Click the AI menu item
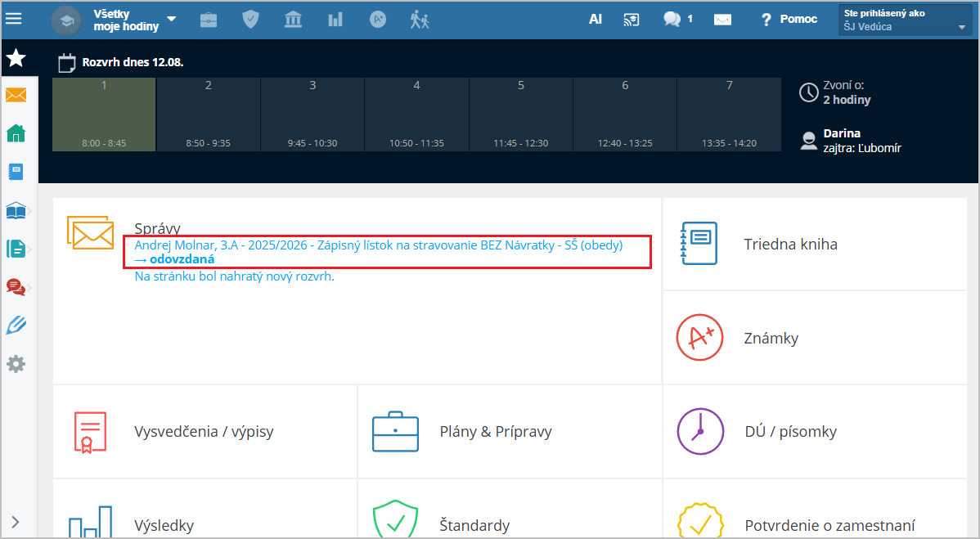Viewport: 980px width, 539px height. (596, 20)
